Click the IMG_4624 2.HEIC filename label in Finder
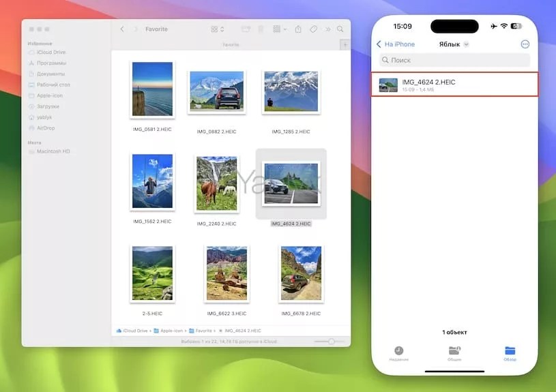 coord(291,224)
